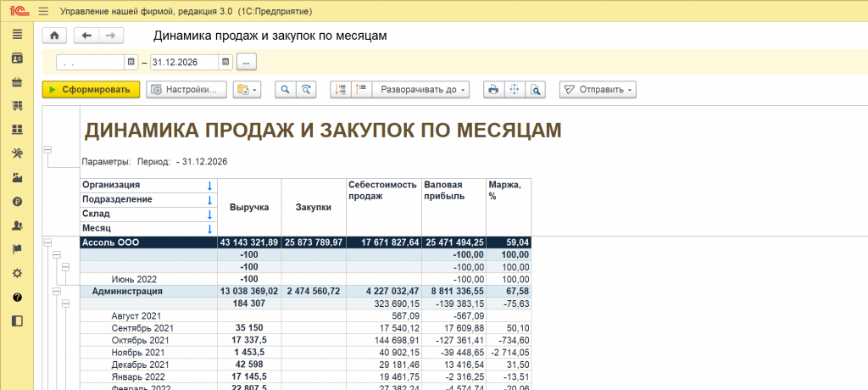Select the Валовая прибыль column header
868x390 pixels.
[x=453, y=207]
